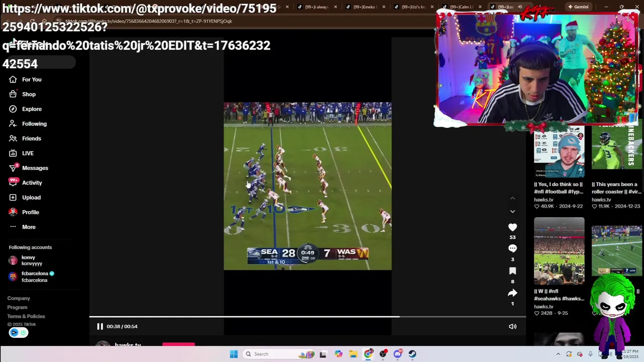644x362 pixels.
Task: Open the Windows Start menu
Action: point(233,354)
